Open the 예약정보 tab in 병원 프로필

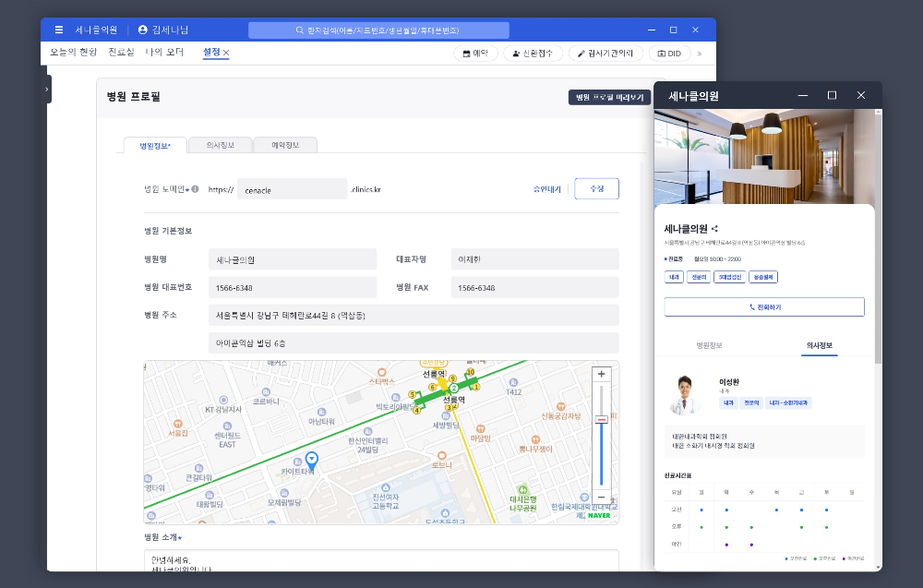click(x=285, y=145)
